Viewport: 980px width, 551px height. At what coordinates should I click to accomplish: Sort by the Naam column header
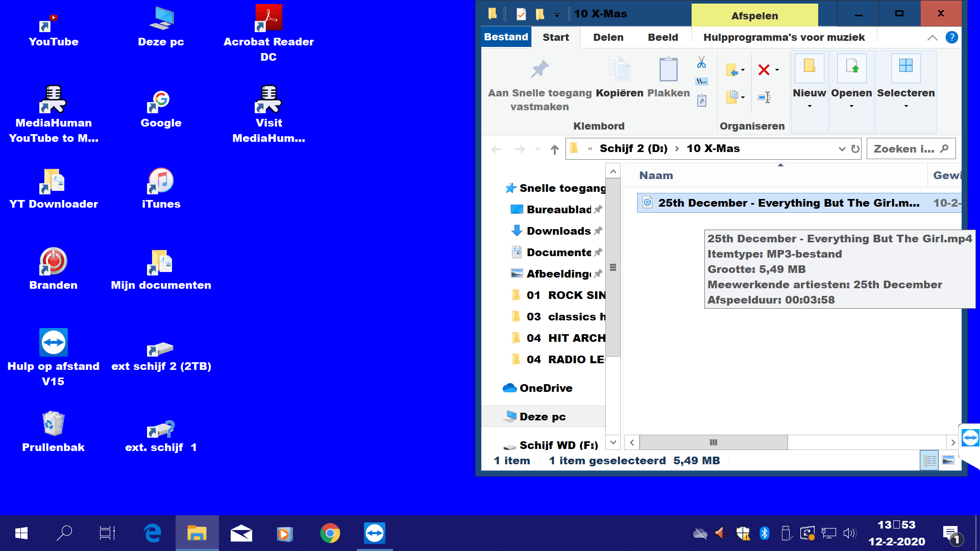656,176
